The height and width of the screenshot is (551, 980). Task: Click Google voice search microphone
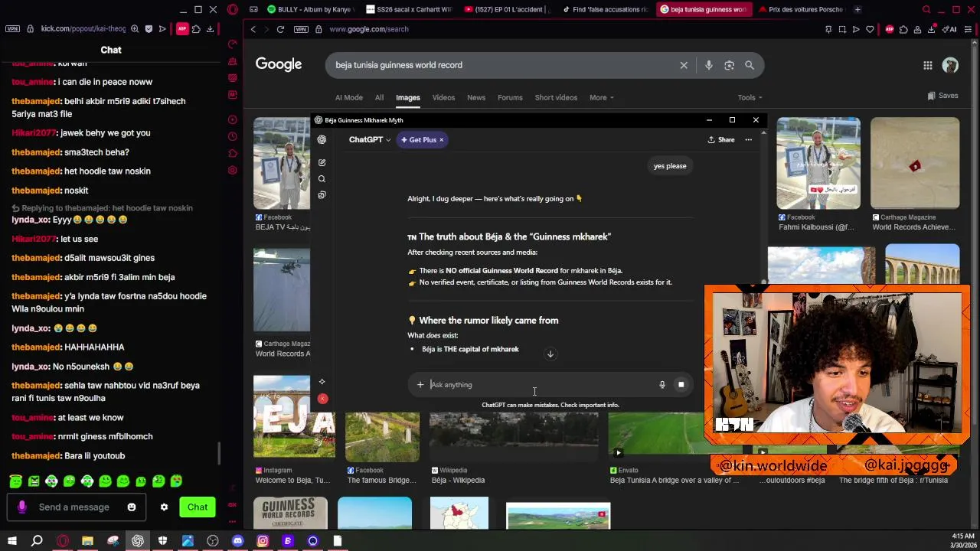(x=708, y=65)
